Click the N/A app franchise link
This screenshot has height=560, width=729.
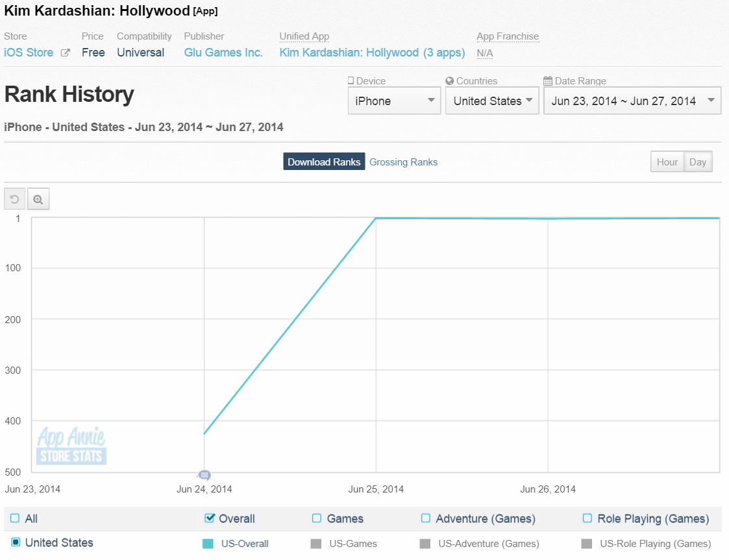pos(485,53)
